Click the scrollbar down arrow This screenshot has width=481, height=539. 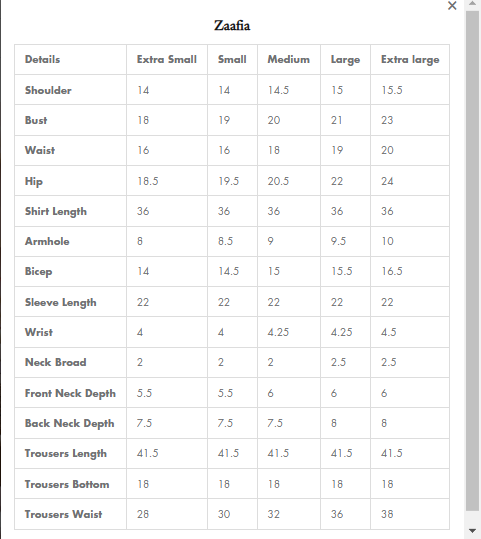tap(472, 531)
